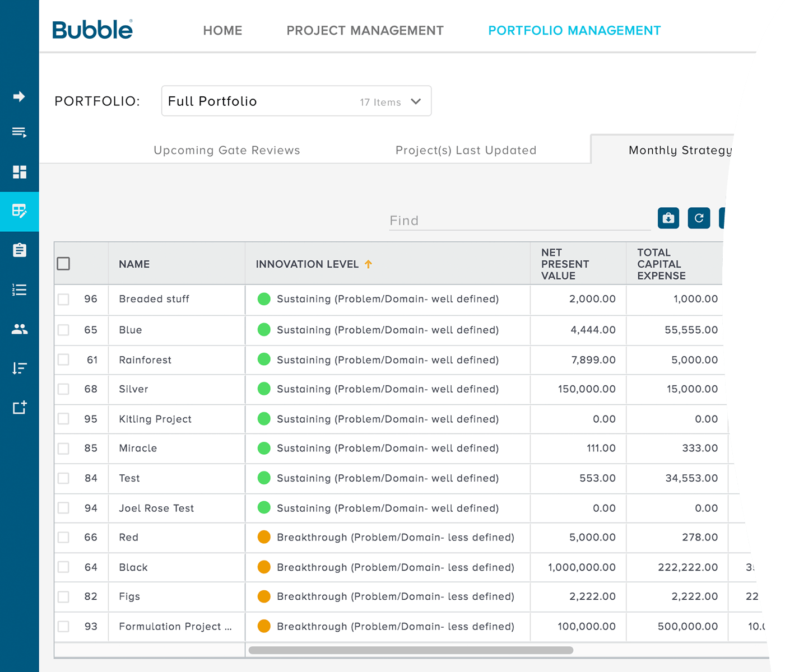
Task: Click the briefcase download icon button
Action: coord(668,218)
